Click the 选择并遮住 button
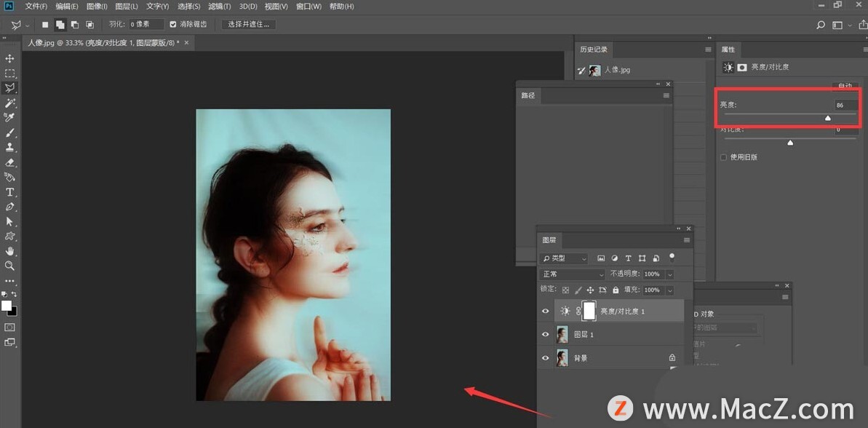Screen dimensions: 868x428 point(248,24)
